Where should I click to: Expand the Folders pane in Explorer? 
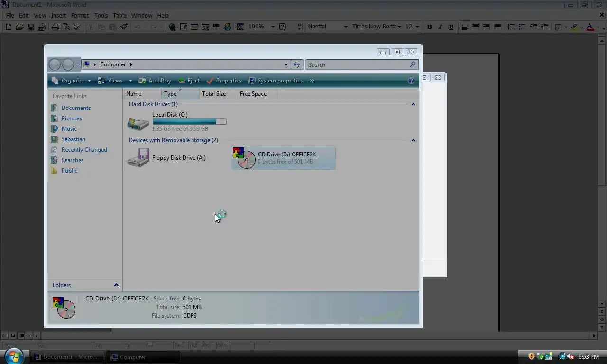coord(116,285)
